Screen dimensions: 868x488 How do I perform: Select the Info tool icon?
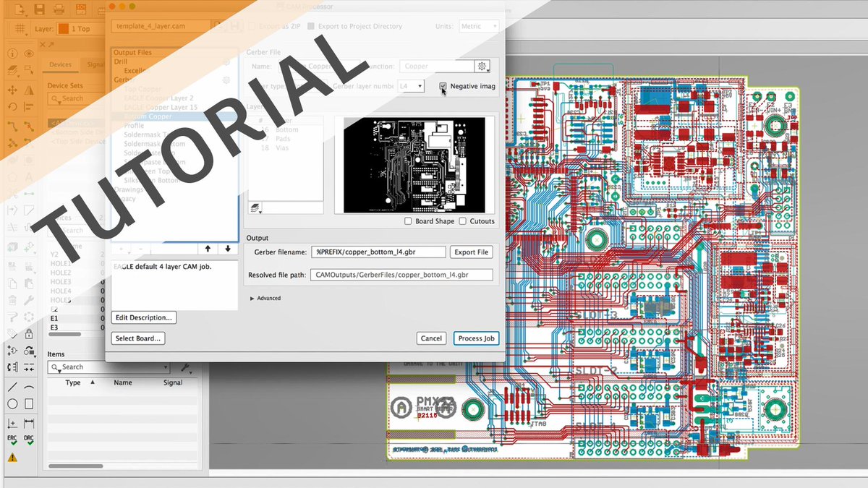pos(12,53)
